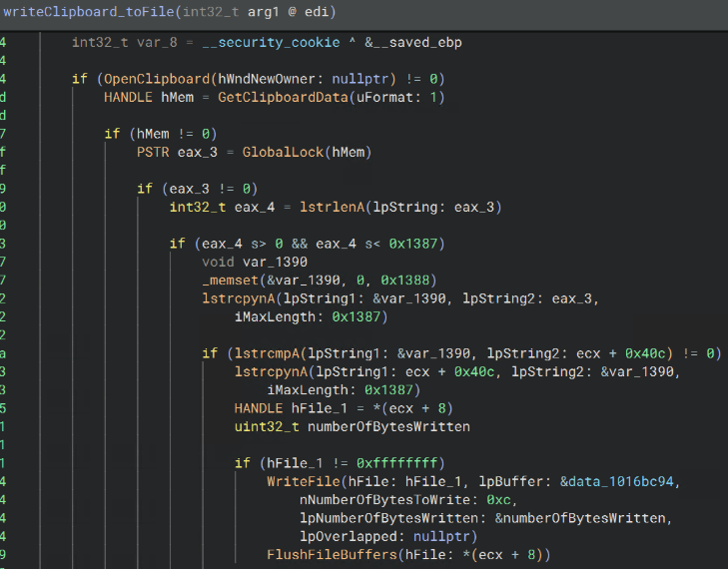Click lstrcpynA call copying into ecx + 0x40c
728x569 pixels.
point(272,371)
